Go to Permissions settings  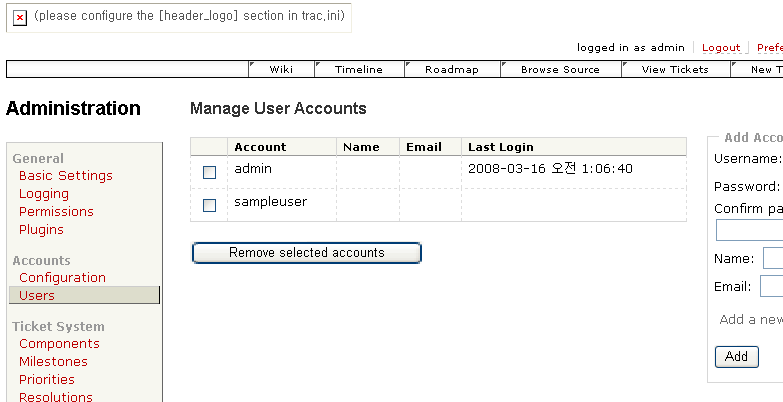pos(56,212)
